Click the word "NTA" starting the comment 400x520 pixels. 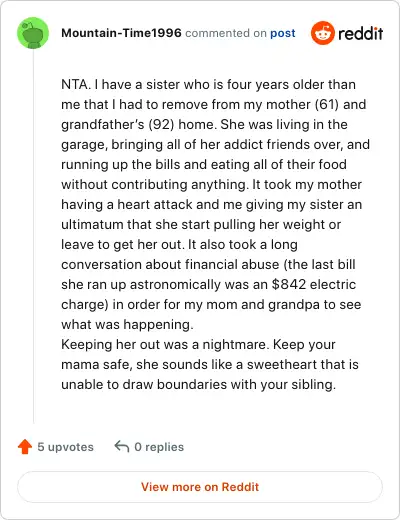click(x=75, y=84)
